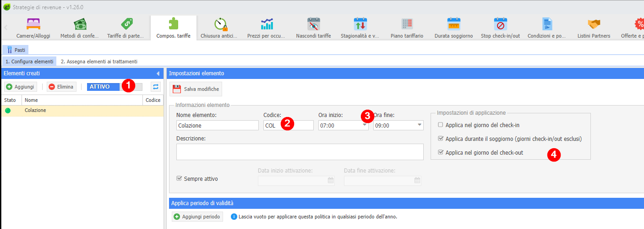Screen dimensions: 644x229
Task: Click the Codice column header
Action: click(x=153, y=100)
